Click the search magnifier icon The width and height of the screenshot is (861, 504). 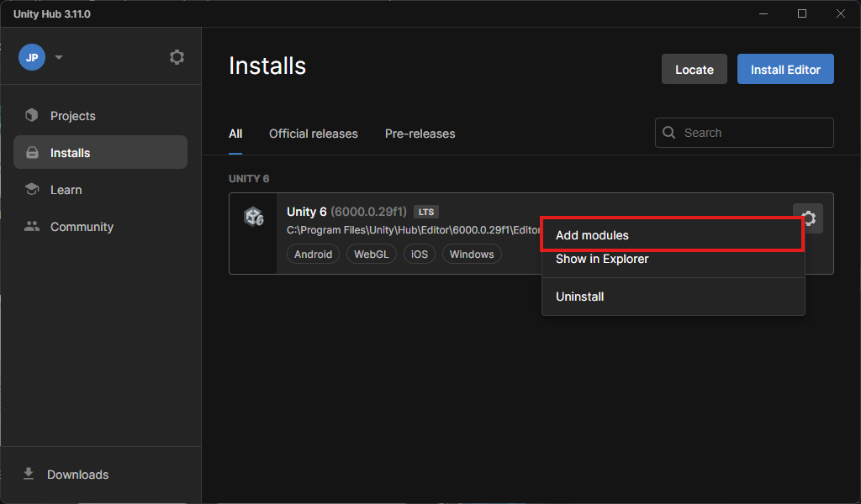(x=668, y=133)
